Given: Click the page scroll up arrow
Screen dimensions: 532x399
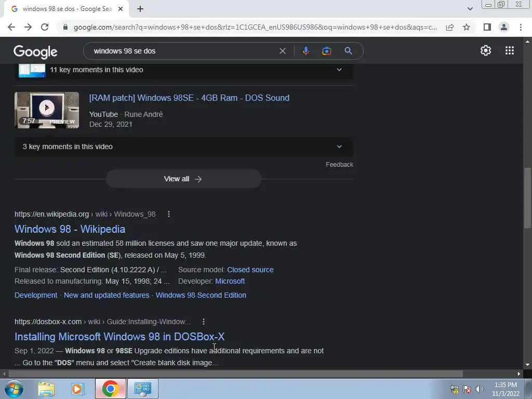Looking at the screenshot, I should click(x=527, y=42).
